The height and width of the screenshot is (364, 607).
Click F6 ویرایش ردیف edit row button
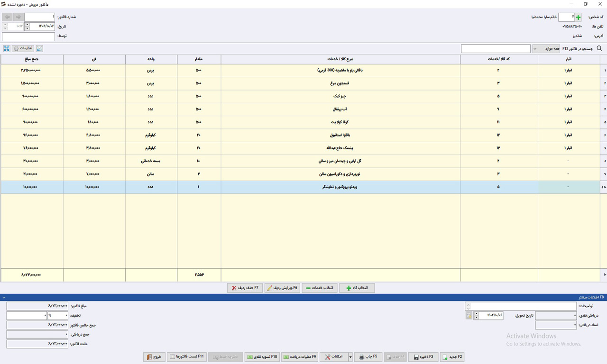(x=282, y=288)
